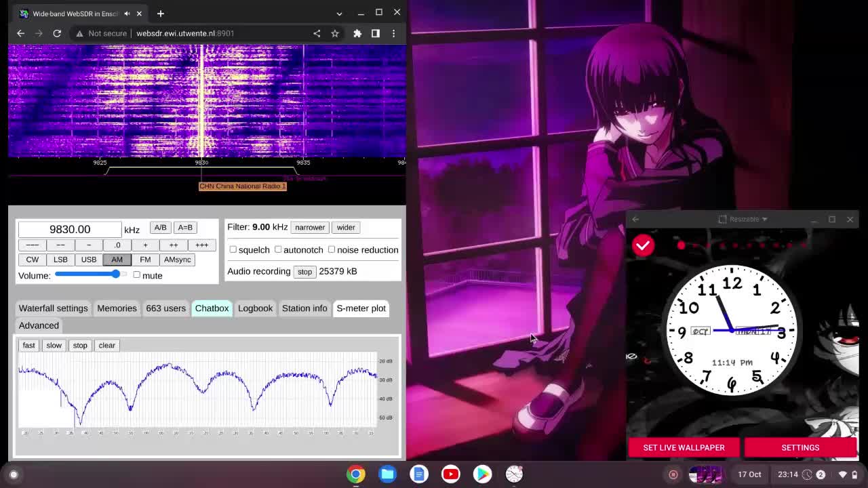Select LSB demodulation mode
The width and height of the screenshot is (868, 488).
60,260
